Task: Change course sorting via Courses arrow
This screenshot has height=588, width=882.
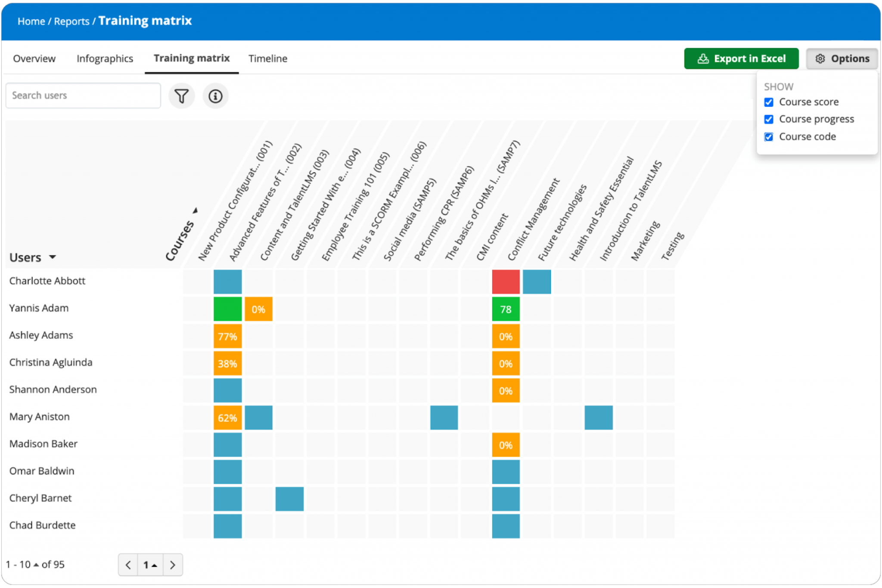Action: [x=196, y=210]
